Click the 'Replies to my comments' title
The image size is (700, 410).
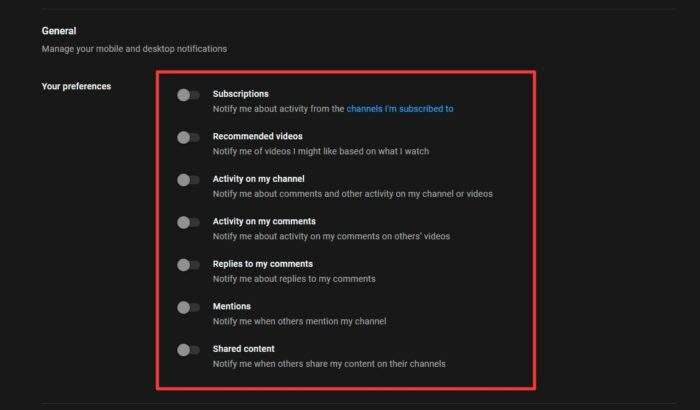tap(262, 264)
